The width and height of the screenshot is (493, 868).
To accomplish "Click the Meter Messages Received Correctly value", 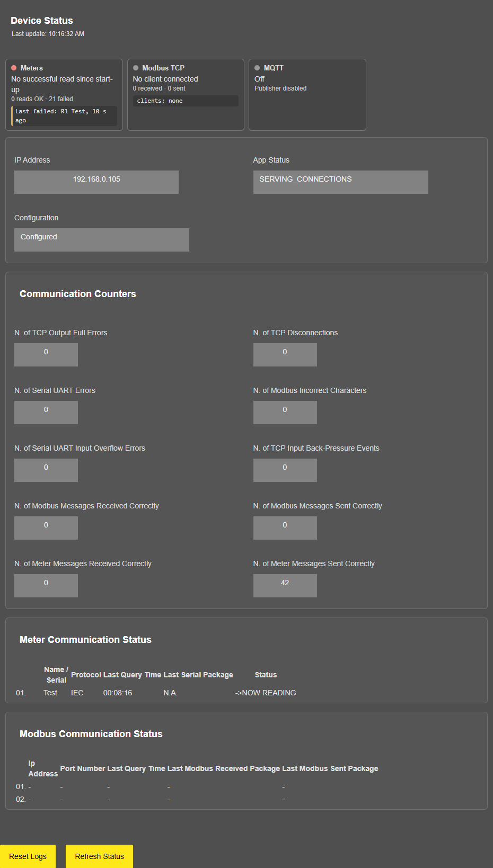I will coord(46,586).
